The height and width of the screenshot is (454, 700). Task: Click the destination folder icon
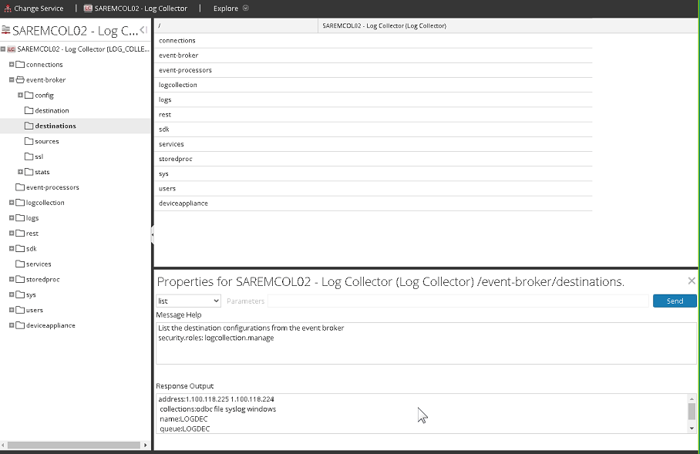click(29, 110)
